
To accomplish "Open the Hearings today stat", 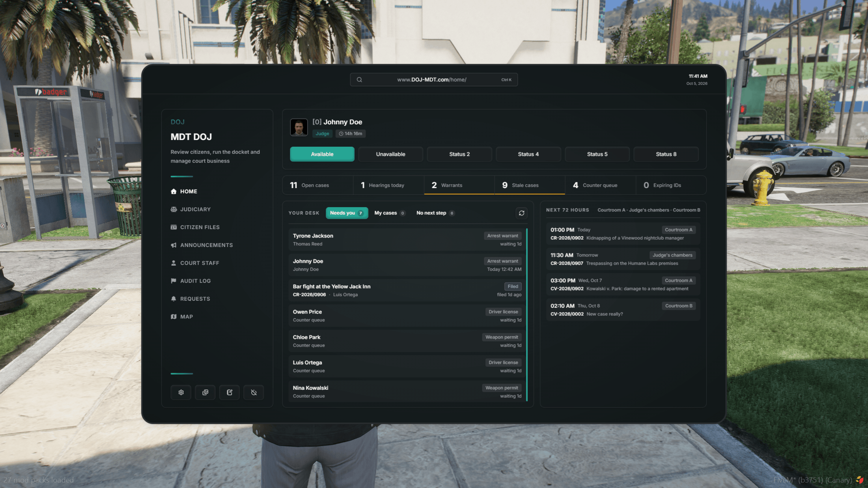I will 389,185.
